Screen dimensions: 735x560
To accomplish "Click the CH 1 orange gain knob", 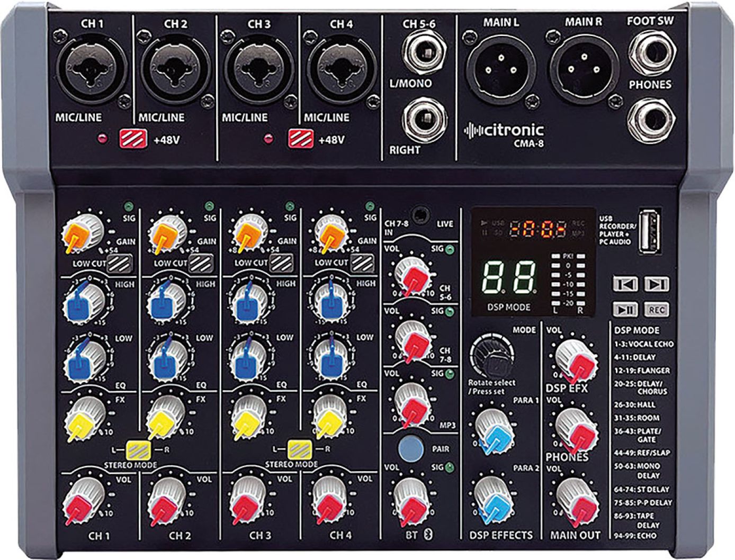I will pos(81,230).
